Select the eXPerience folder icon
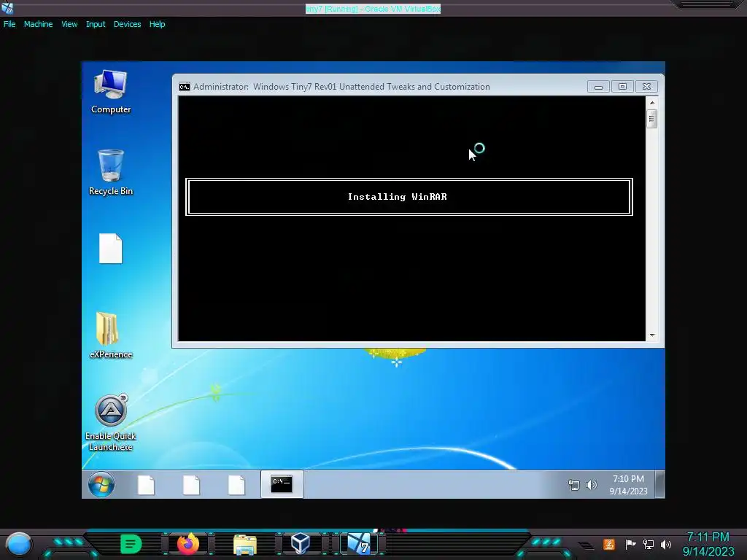747x560 pixels. (111, 335)
